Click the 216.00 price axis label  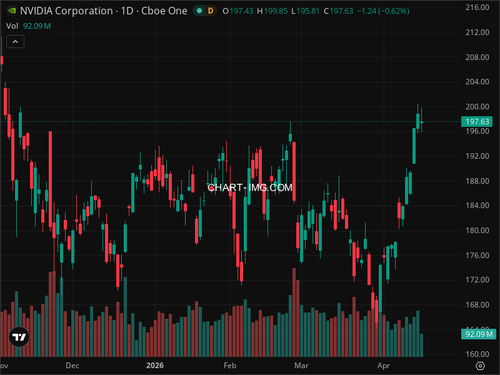pyautogui.click(x=477, y=7)
